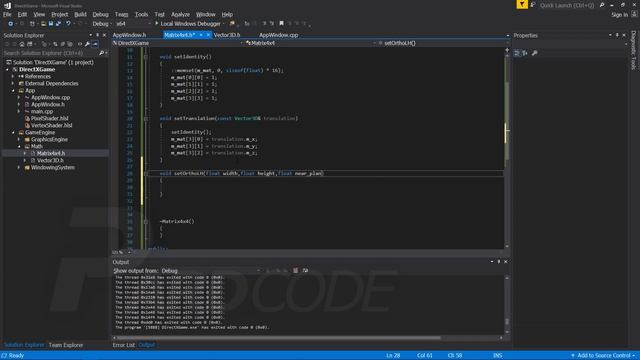Click the Property Pages wrench in Properties
The width and height of the screenshot is (640, 360).
535,53
